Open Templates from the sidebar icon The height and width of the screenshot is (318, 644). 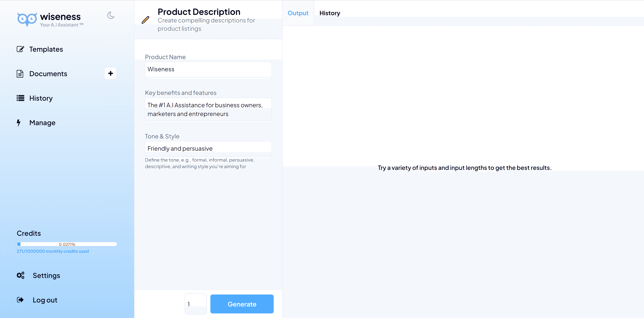point(20,49)
